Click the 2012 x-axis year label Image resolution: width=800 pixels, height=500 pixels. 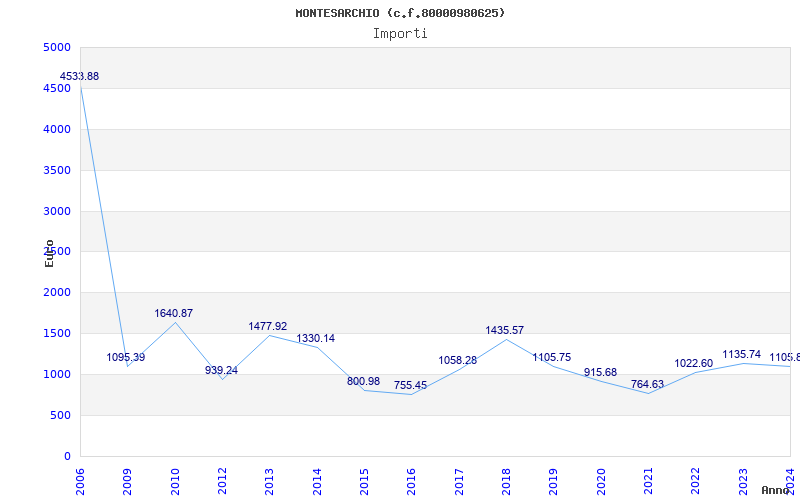tap(222, 481)
